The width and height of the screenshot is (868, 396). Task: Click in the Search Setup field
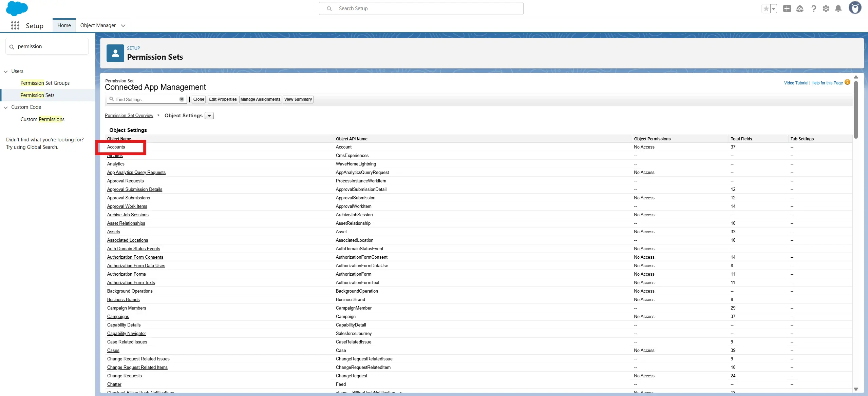click(421, 8)
